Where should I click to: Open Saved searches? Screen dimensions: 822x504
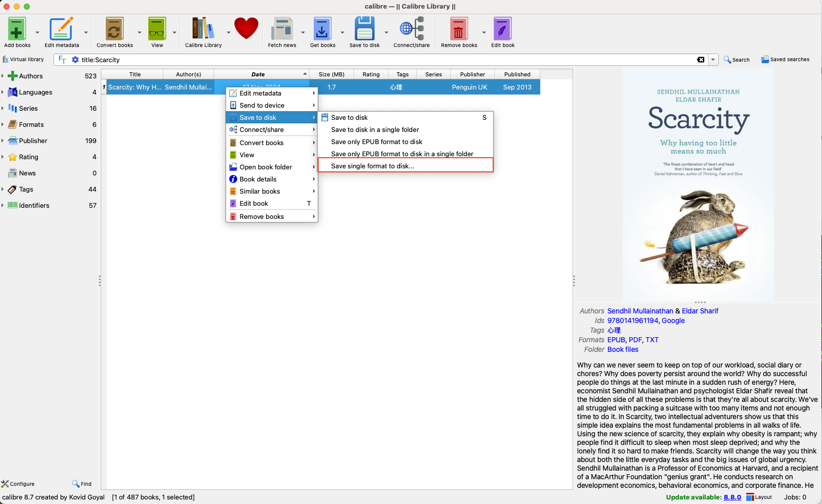click(785, 60)
